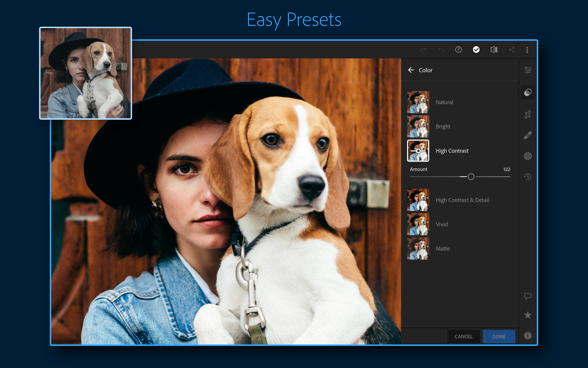Select the healing brush bandage tool
Image resolution: width=588 pixels, height=368 pixels.
coord(528,135)
